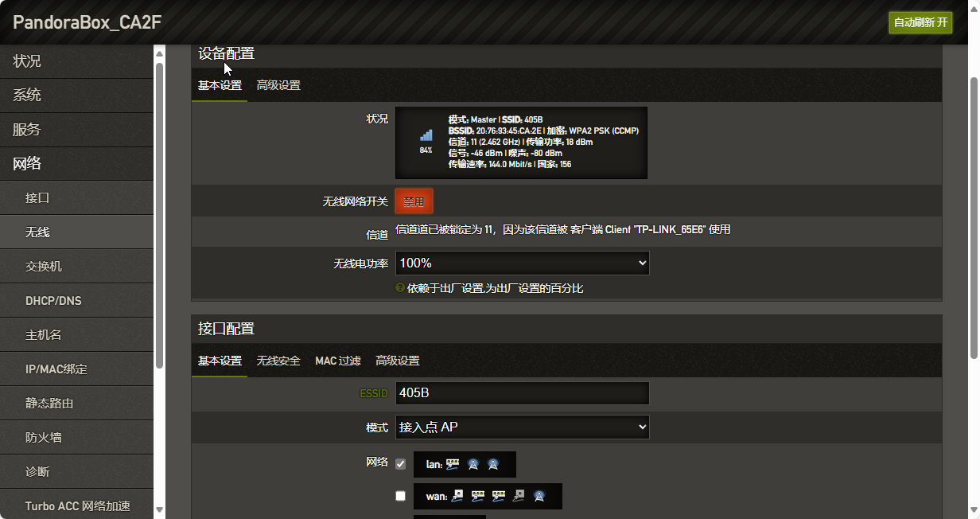Click the 依赖于出厂设置 hint text
980x519 pixels.
[496, 288]
